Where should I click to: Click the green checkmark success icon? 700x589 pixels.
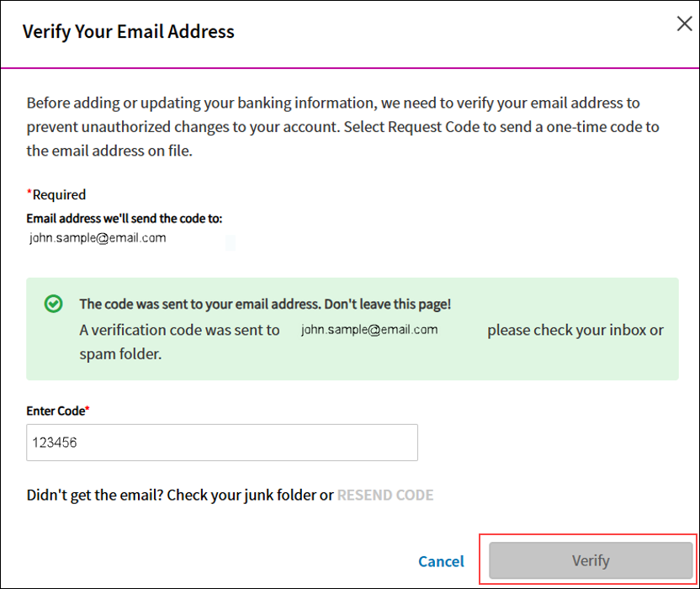[54, 304]
